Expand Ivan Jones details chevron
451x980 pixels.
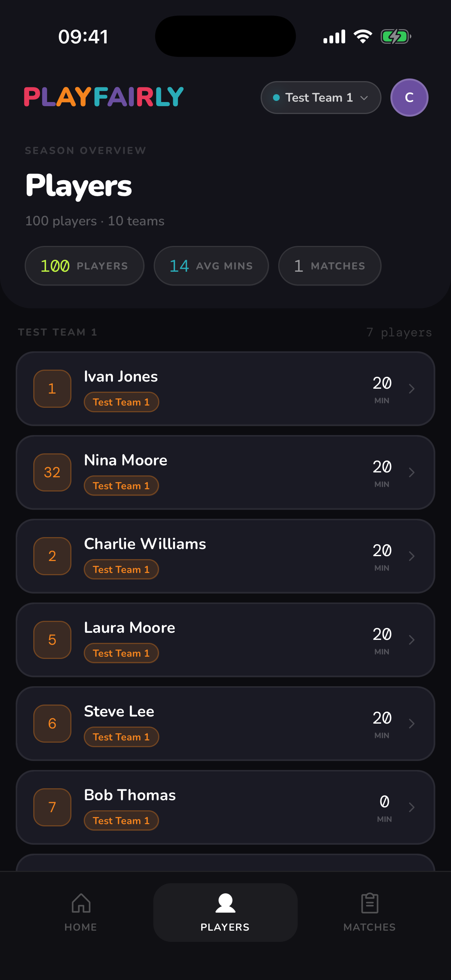click(411, 388)
